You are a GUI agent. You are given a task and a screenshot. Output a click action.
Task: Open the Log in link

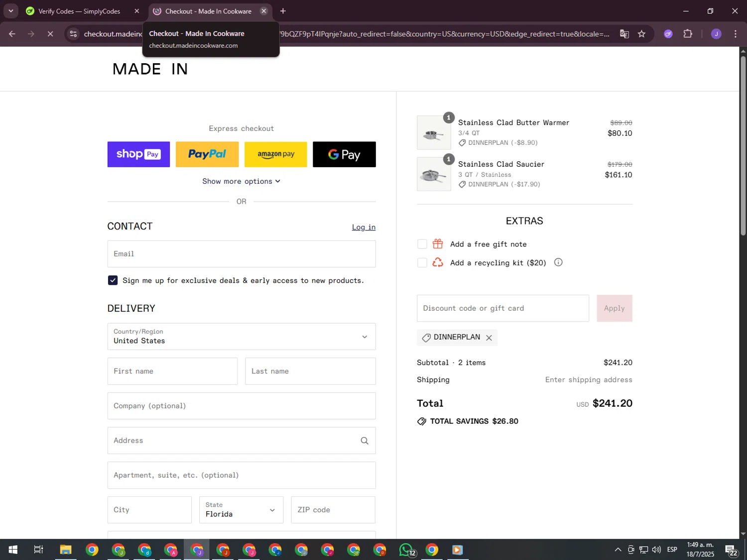pos(364,227)
